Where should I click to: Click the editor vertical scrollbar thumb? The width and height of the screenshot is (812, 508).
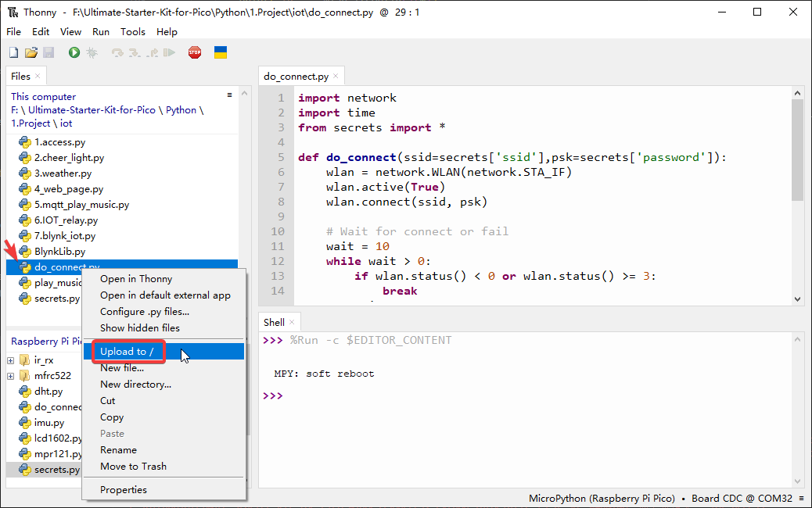(797, 149)
